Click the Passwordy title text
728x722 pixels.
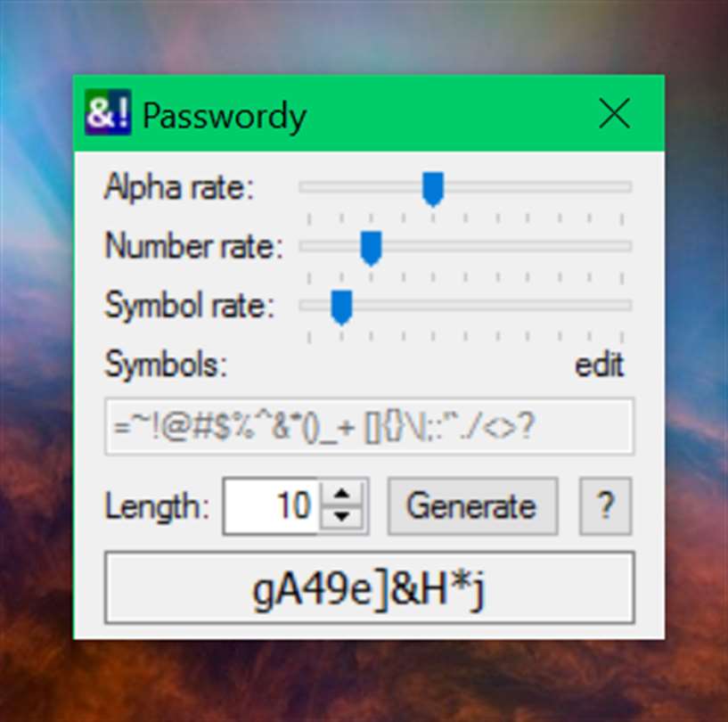click(x=225, y=116)
